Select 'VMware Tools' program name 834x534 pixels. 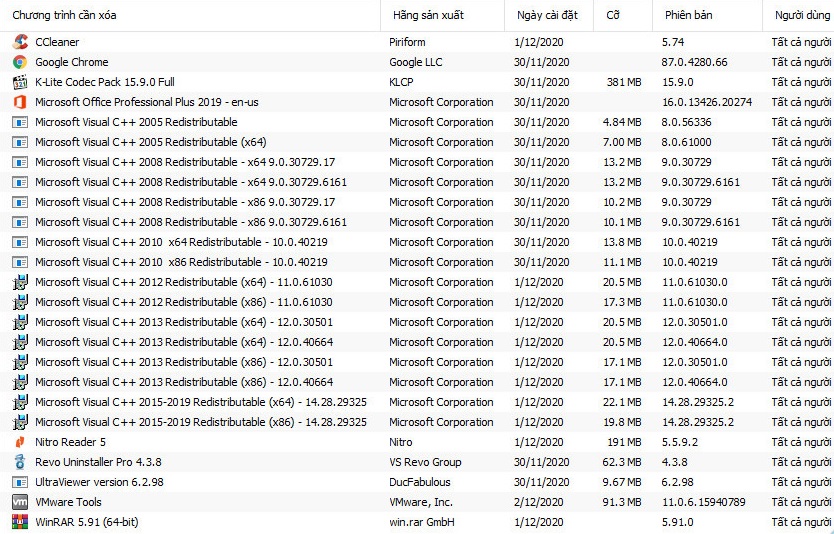click(68, 502)
